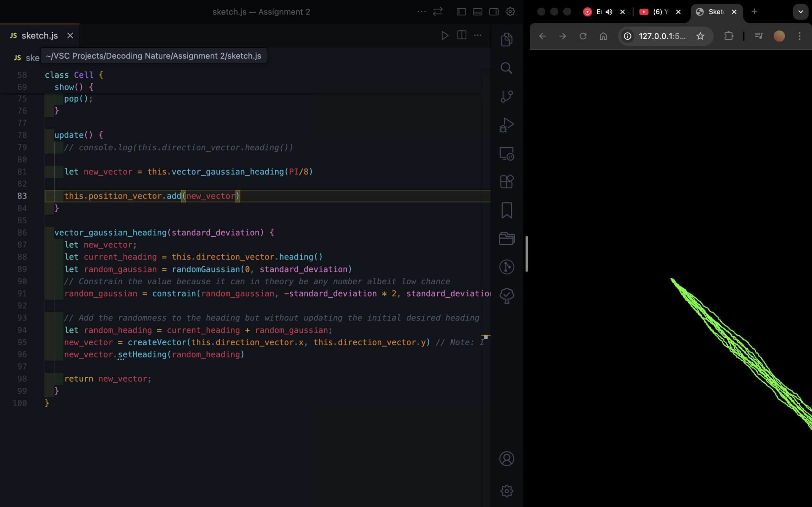
Task: Open editor More Actions ellipsis menu
Action: (478, 35)
